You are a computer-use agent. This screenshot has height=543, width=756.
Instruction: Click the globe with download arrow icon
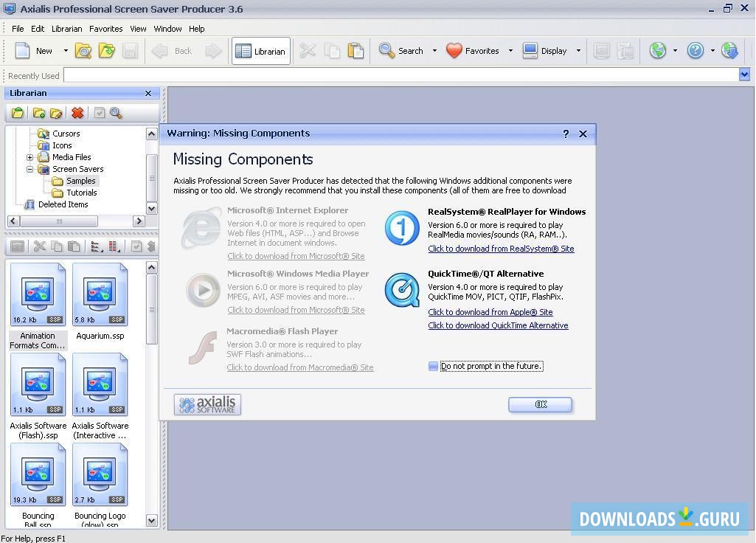tap(729, 50)
